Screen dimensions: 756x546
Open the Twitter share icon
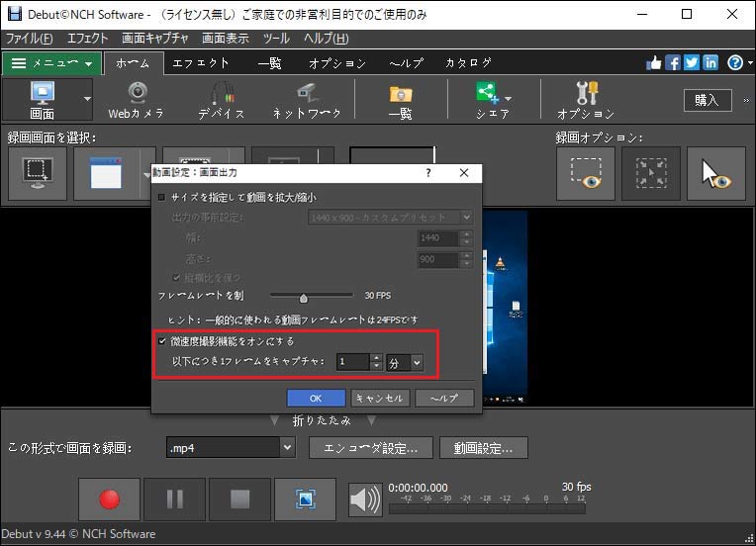click(x=692, y=62)
